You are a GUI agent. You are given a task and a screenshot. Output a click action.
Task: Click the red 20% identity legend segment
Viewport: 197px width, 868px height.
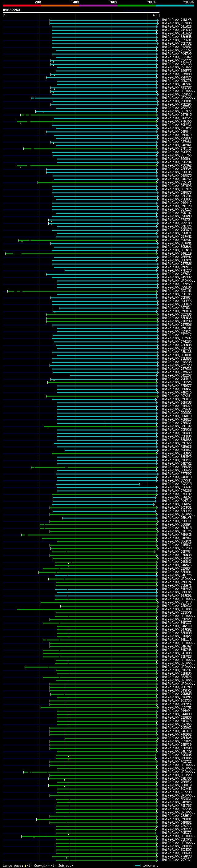(22, 6)
